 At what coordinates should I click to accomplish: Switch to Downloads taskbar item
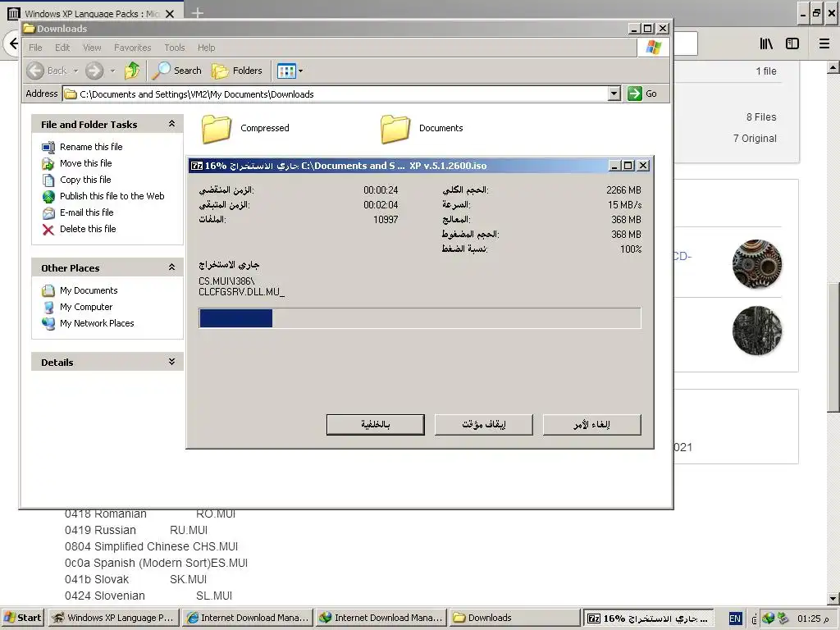pyautogui.click(x=515, y=618)
